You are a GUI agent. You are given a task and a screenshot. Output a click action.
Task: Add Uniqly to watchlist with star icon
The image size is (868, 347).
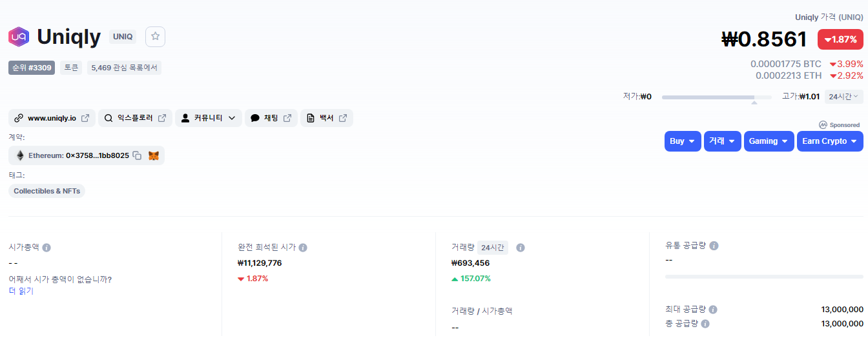click(x=155, y=37)
